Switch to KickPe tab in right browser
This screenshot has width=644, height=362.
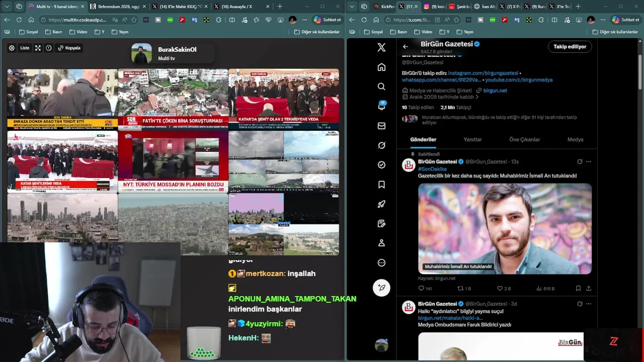click(x=384, y=7)
